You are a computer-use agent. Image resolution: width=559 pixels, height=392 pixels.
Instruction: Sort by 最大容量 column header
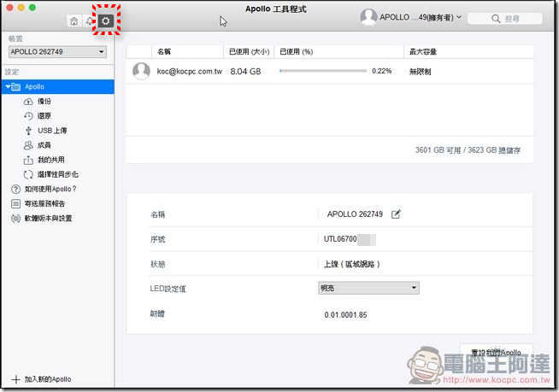(468, 52)
